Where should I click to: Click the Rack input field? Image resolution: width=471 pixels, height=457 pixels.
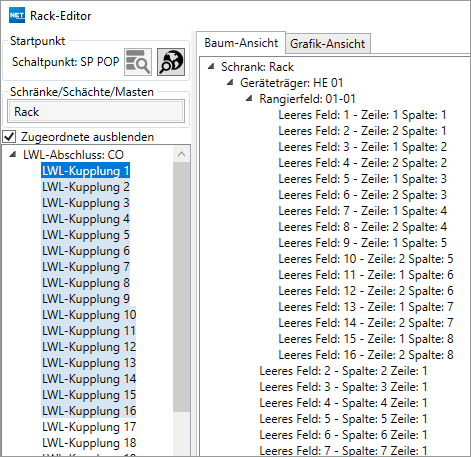pyautogui.click(x=96, y=112)
